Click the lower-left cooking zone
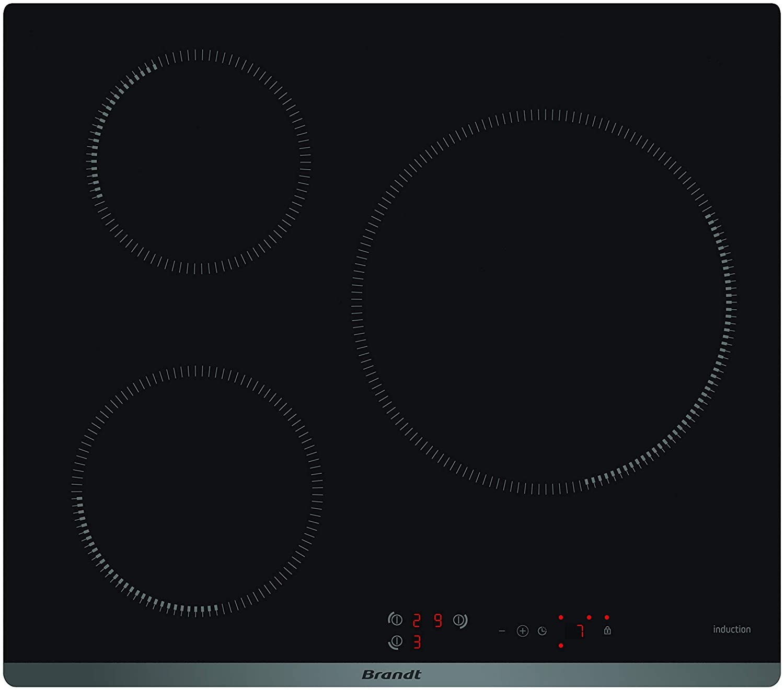Image resolution: width=784 pixels, height=690 pixels. tap(197, 491)
